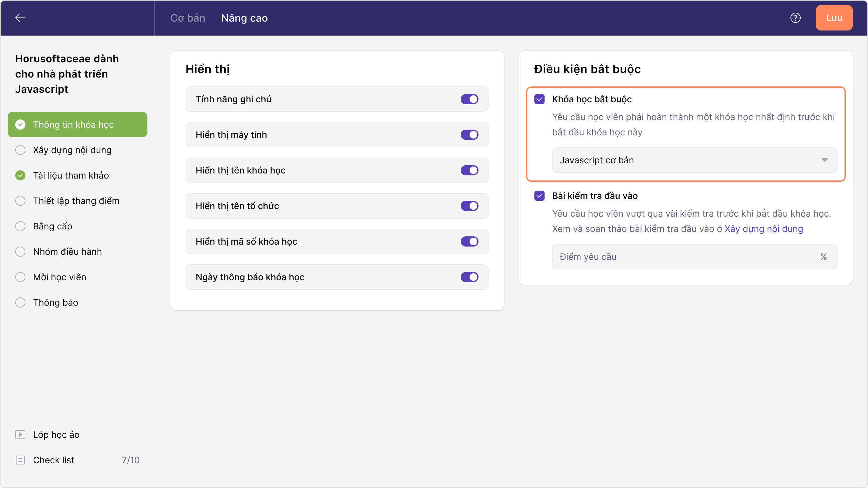Click the Thông tin khóa học checkmark

click(x=20, y=124)
